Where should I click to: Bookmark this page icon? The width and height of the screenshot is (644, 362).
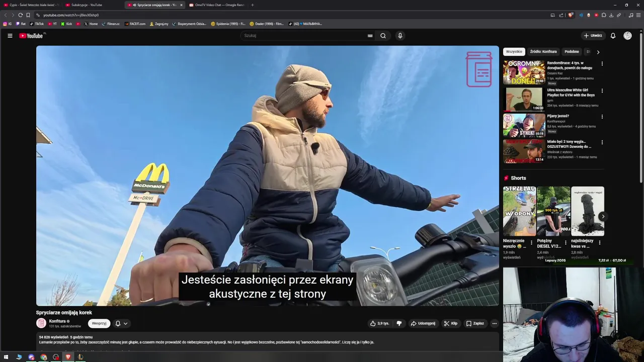[28, 15]
